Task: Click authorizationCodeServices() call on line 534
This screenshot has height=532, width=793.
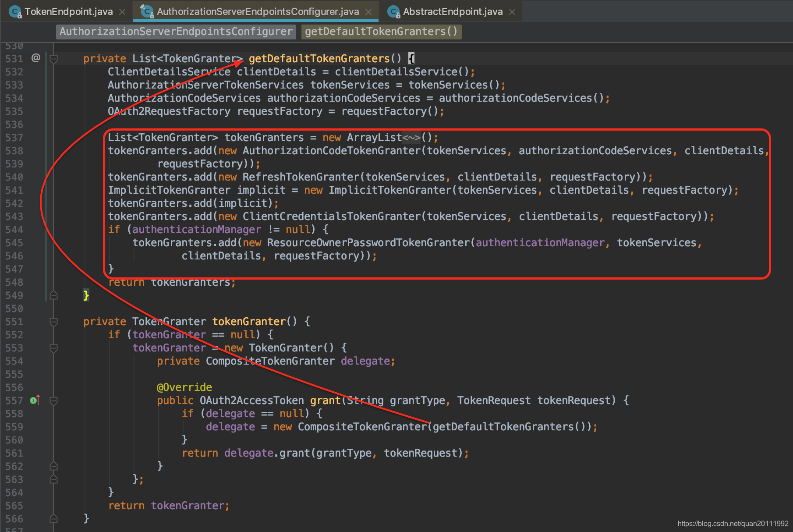Action: [x=521, y=98]
